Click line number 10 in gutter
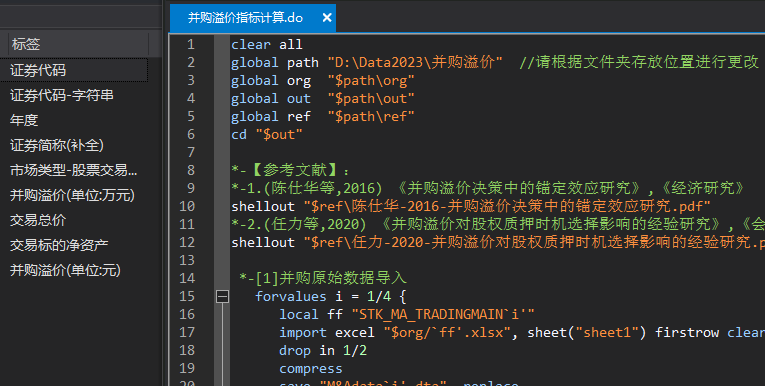The width and height of the screenshot is (765, 386). (x=187, y=206)
